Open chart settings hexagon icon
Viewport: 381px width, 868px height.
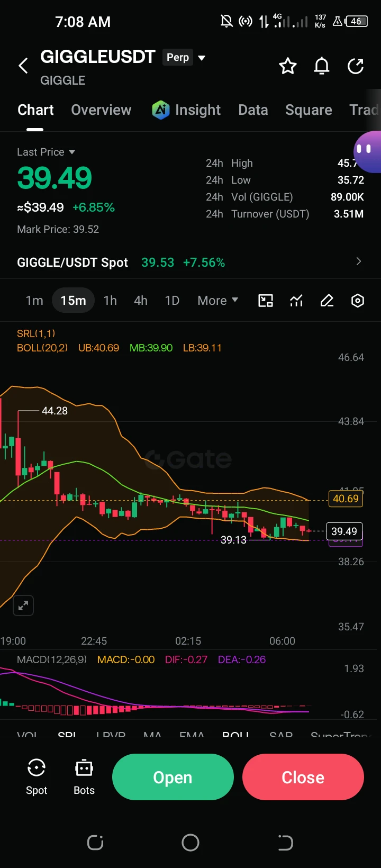358,301
